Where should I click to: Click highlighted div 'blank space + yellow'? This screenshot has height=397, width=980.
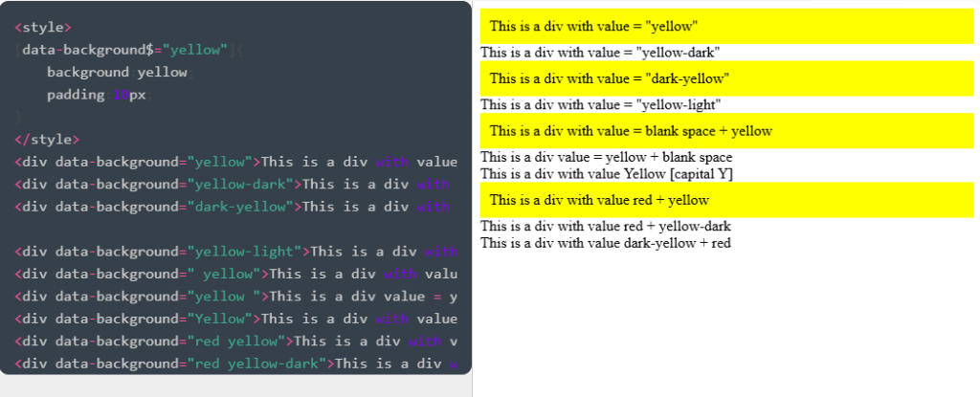[x=725, y=131]
